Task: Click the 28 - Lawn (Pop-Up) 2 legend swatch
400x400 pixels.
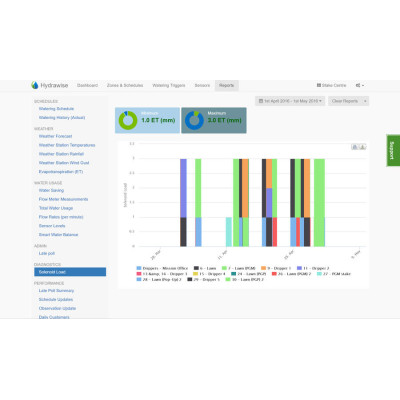Action: click(139, 279)
